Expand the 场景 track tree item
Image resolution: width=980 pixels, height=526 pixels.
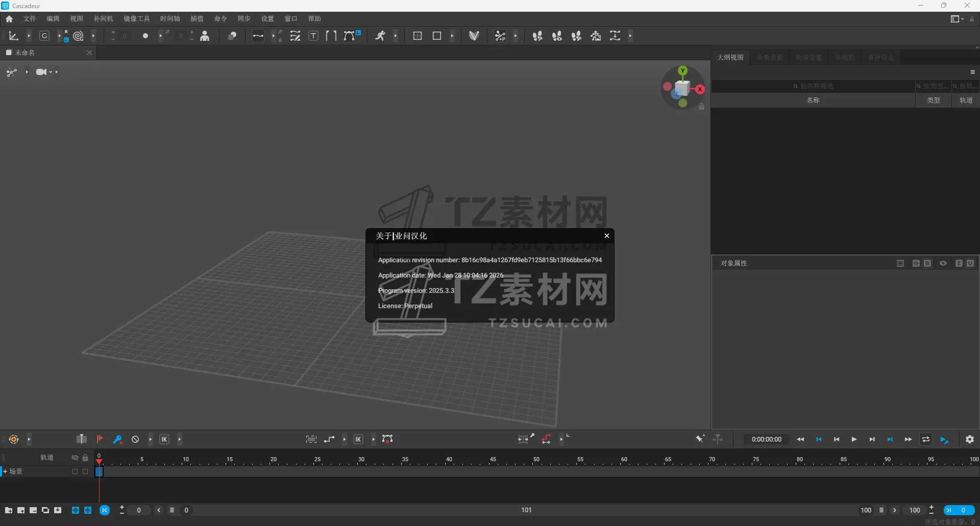click(x=5, y=471)
